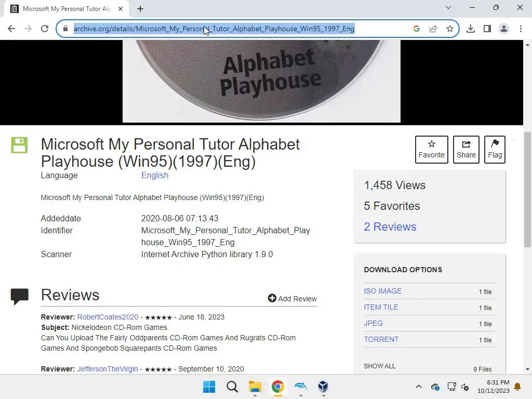Open the 2 Reviews link
Viewport: 532px width, 399px height.
390,227
